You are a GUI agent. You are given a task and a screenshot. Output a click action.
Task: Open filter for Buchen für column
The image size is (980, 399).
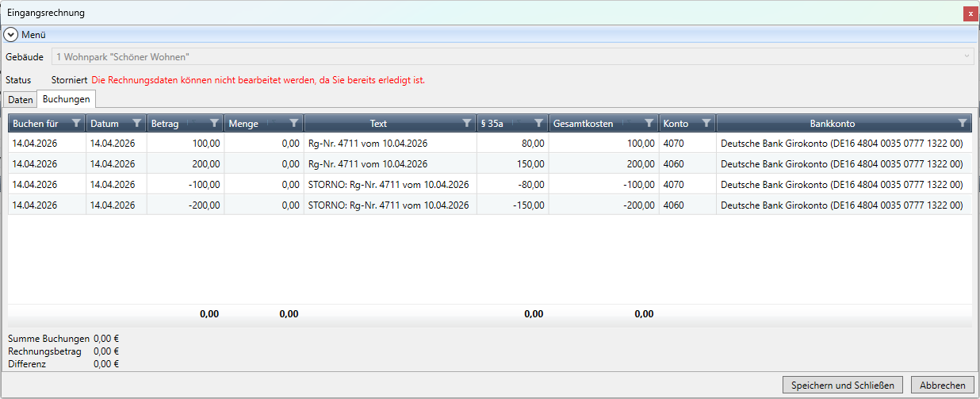76,124
